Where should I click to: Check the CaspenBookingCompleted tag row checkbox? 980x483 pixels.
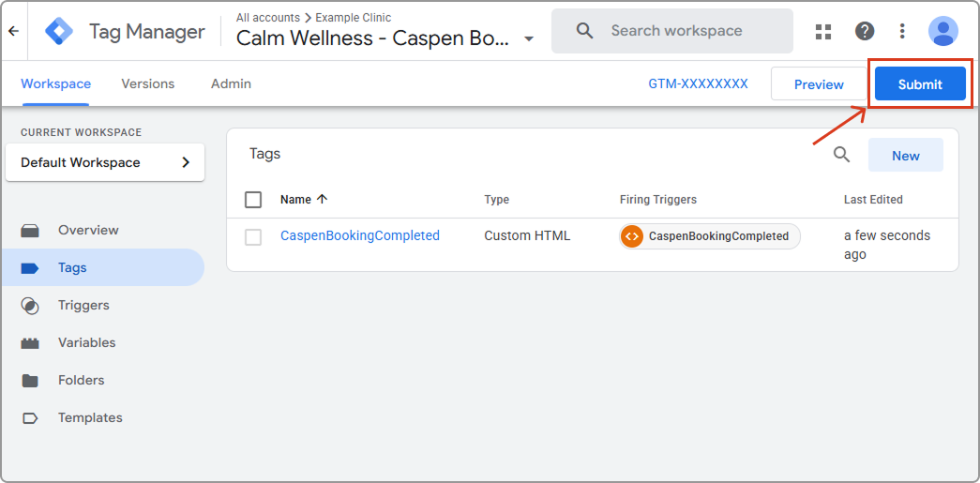coord(253,237)
